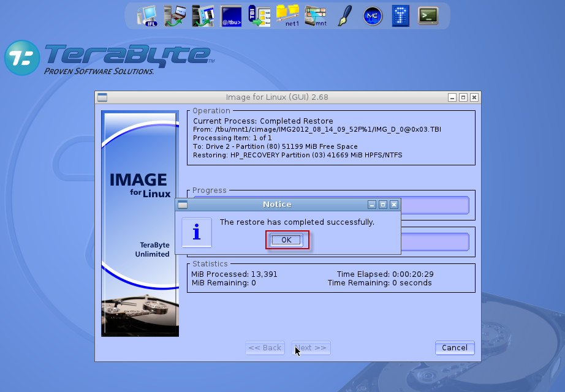Minimize the Notice dialog

coord(372,205)
